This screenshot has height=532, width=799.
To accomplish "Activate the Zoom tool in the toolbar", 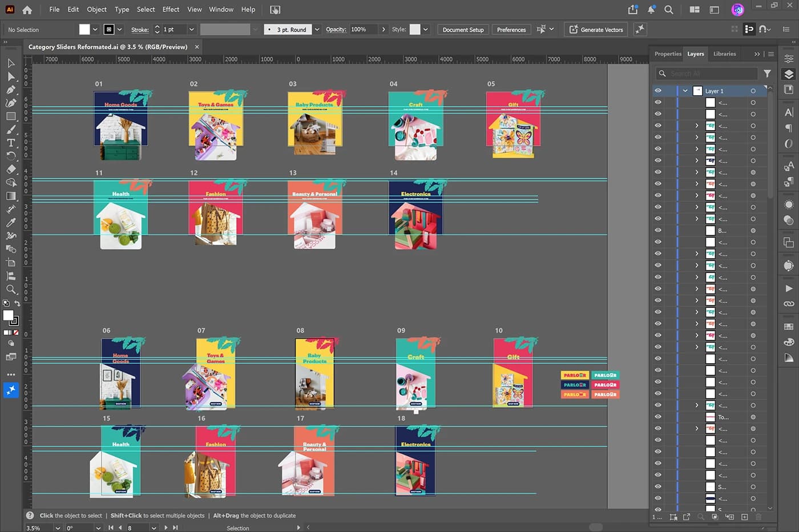I will [x=11, y=289].
